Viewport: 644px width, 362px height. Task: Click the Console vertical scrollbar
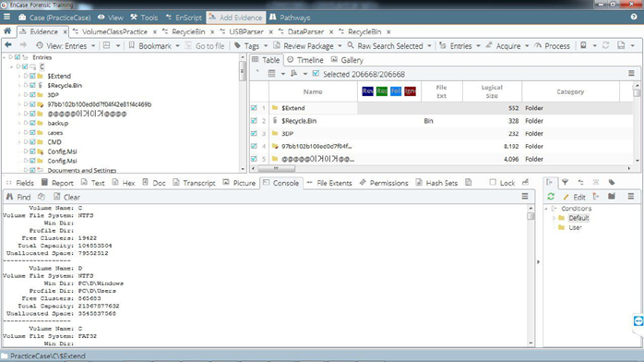click(531, 275)
